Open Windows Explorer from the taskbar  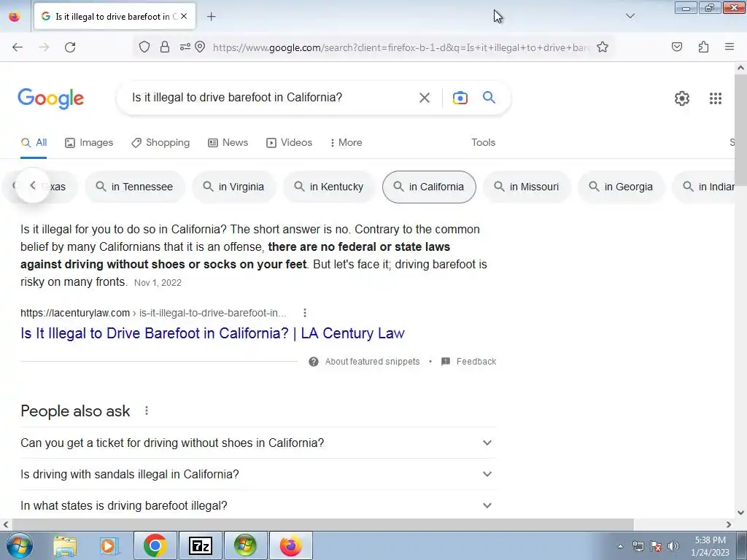[65, 545]
